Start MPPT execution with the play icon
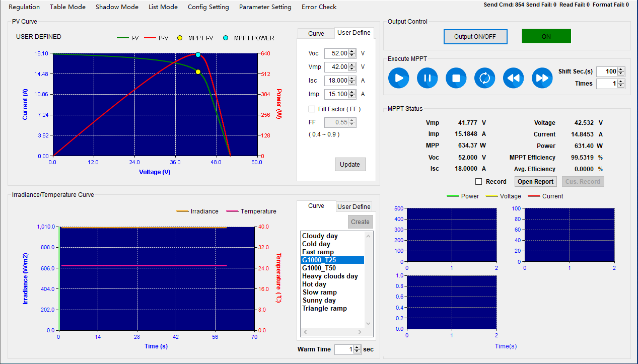Screen dimensions: 638x364 click(399, 78)
